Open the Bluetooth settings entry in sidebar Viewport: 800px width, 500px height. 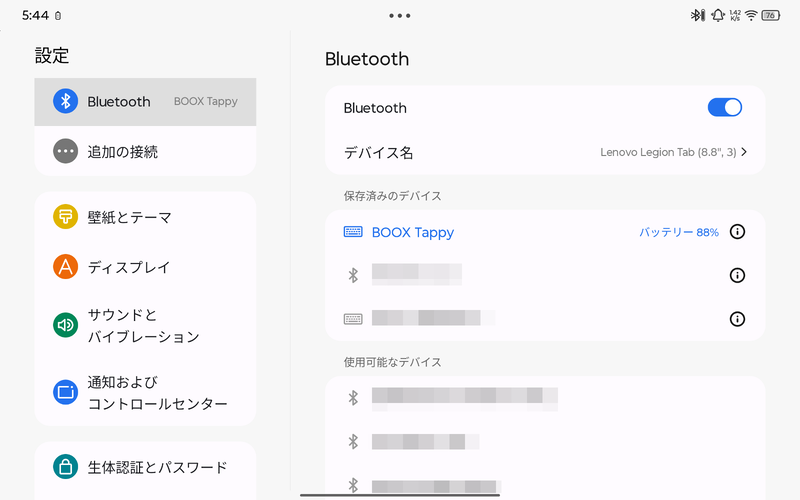[x=145, y=102]
